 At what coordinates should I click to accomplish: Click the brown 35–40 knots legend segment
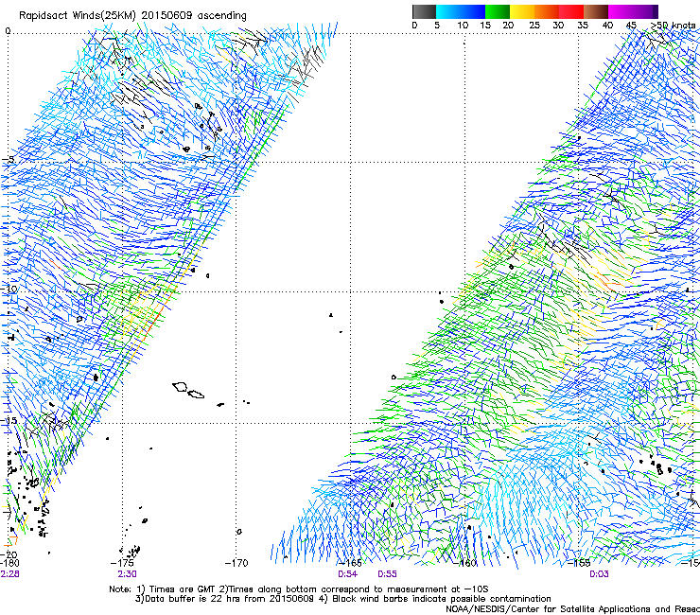point(596,11)
